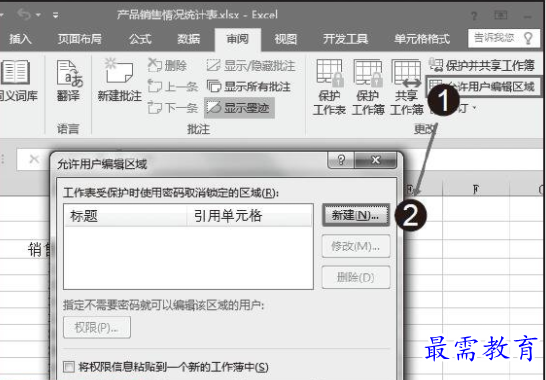Click the Tell Me (告诉我您) search box
This screenshot has height=380, width=546.
tap(504, 38)
